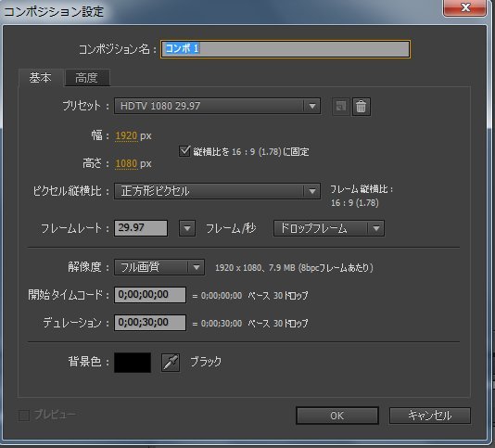Open the プリセット dropdown HDTV 1080 29.97
This screenshot has width=495, height=448.
[x=217, y=106]
